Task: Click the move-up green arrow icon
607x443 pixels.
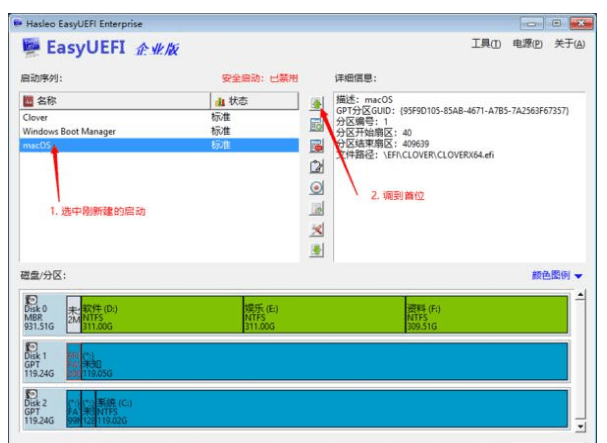Action: tap(317, 104)
